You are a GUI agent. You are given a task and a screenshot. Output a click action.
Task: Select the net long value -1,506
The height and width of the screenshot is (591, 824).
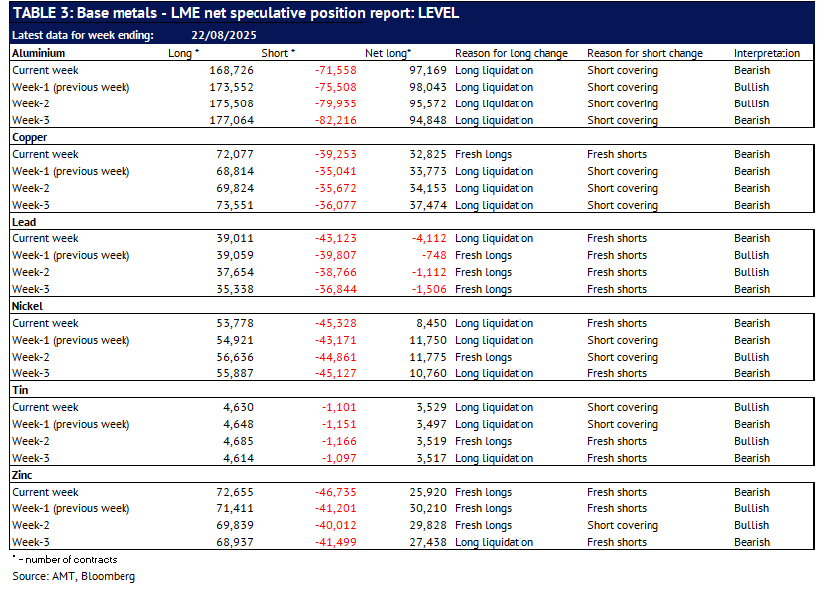(429, 289)
